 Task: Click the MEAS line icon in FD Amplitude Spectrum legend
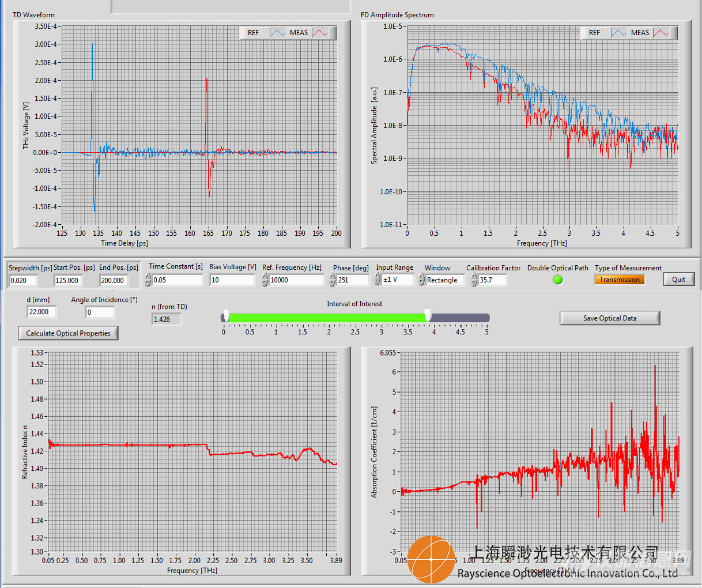click(x=661, y=33)
